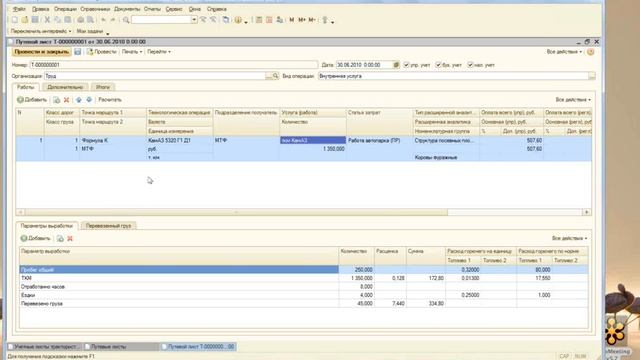
Task: Click the Cut scissors icon
Action: coord(47,20)
